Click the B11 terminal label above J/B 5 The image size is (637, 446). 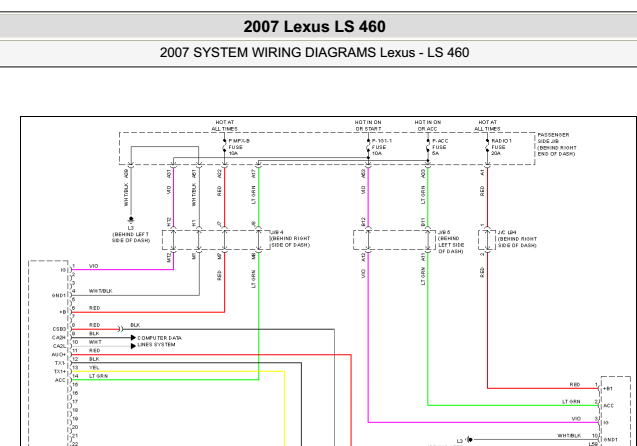click(423, 222)
